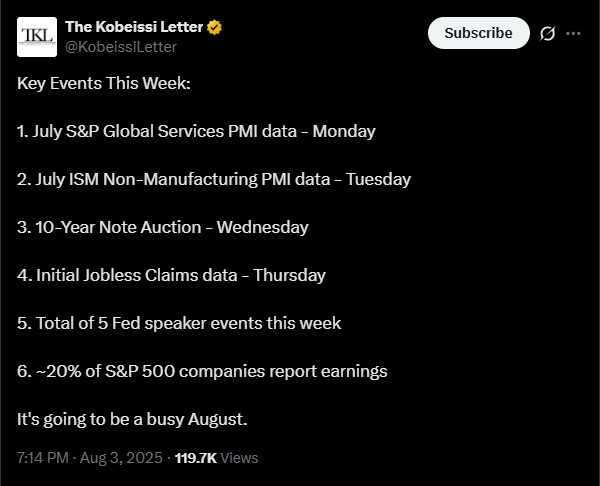View the 119.7K count

[196, 458]
